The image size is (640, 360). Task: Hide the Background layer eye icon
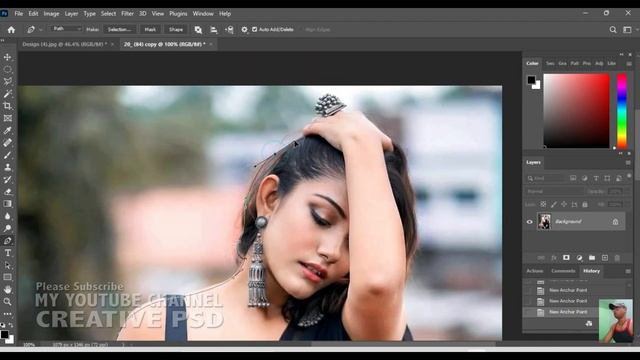click(529, 222)
